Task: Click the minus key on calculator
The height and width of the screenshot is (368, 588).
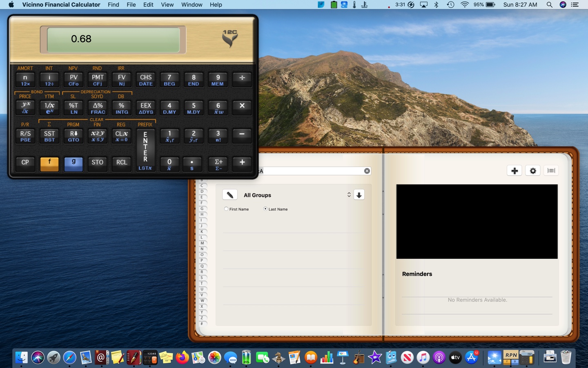Action: 242,136
